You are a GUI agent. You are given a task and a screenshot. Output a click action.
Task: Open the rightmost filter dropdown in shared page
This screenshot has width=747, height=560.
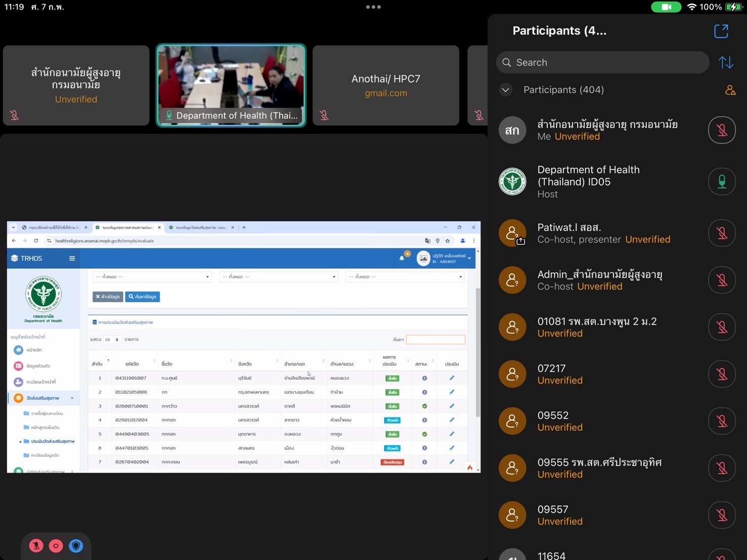[x=405, y=277]
